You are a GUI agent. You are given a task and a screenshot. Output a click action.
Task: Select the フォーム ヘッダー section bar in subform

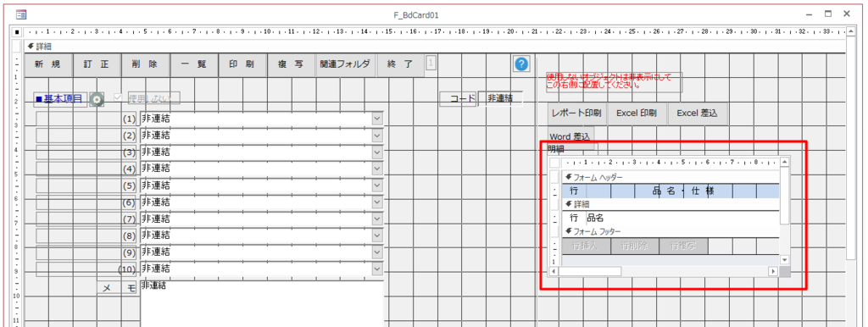671,177
